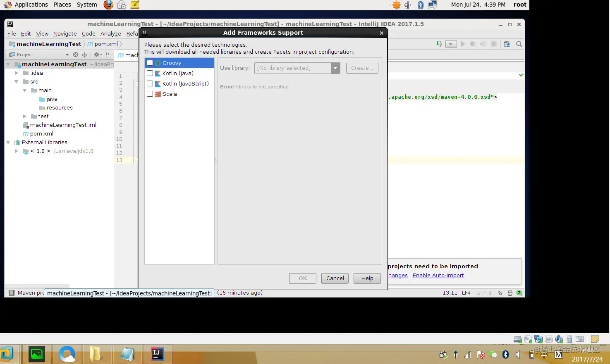
Task: Open Firefox from the top panel
Action: coord(108,5)
